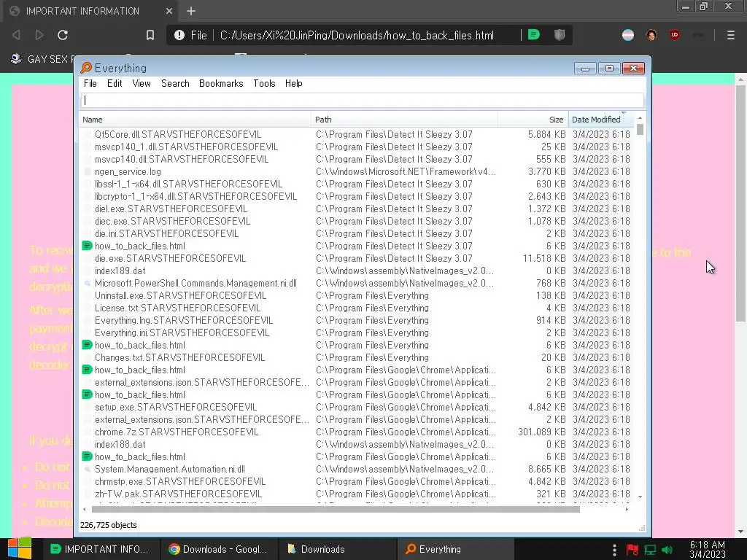747x560 pixels.
Task: Select the IMPORTANT INFORMATION browser tab
Action: tap(90, 11)
